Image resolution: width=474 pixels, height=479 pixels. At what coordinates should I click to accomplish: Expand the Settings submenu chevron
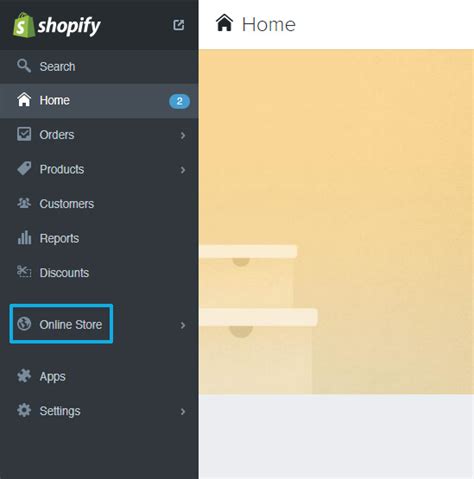coord(183,412)
